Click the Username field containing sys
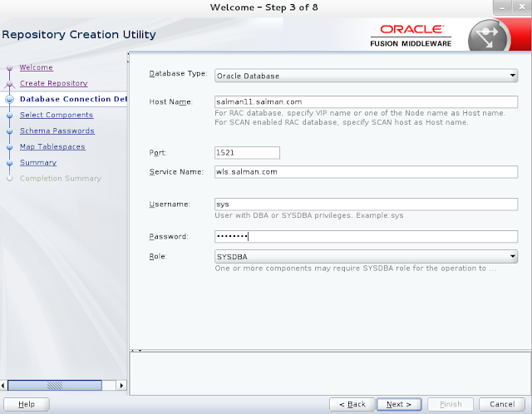The height and width of the screenshot is (414, 532). tap(366, 205)
